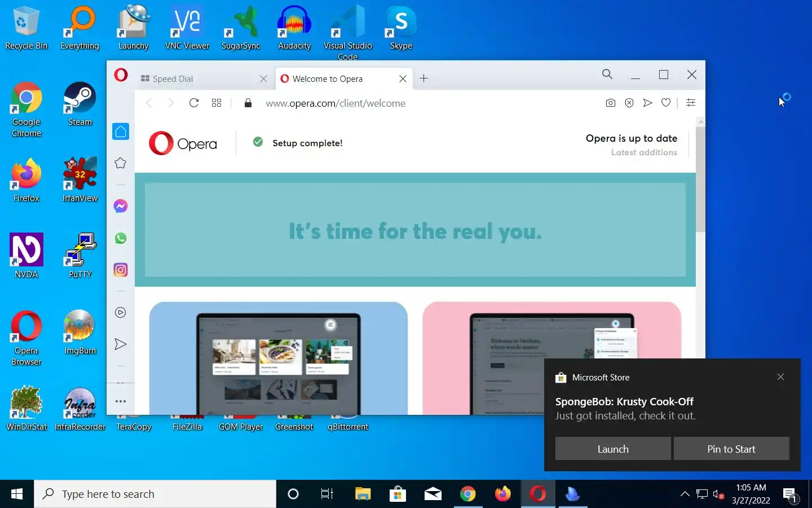This screenshot has height=508, width=812.
Task: Select the ImgBurn desktop shortcut
Action: [x=80, y=333]
